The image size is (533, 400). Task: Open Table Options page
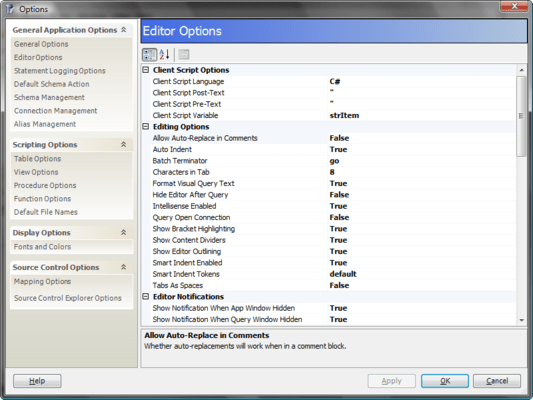(x=37, y=159)
